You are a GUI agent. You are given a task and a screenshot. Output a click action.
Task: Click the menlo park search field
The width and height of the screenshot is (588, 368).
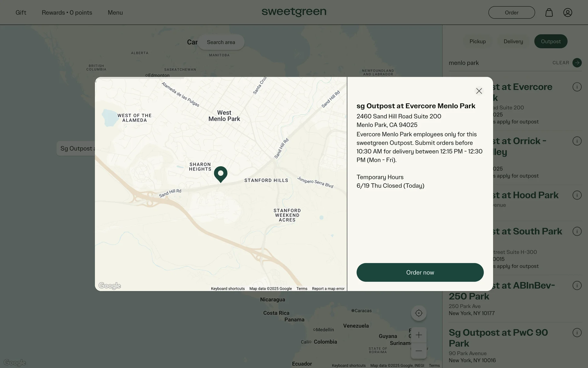(x=496, y=63)
